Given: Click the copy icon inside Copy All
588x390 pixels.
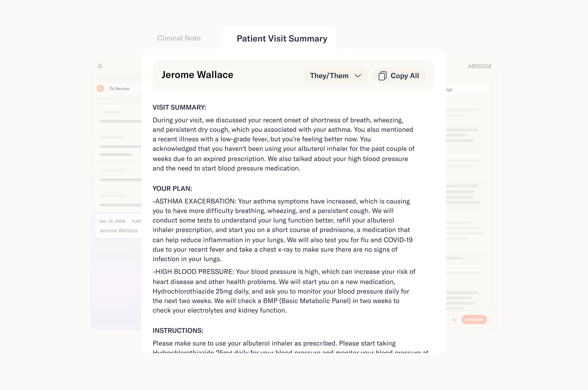Looking at the screenshot, I should click(x=382, y=76).
